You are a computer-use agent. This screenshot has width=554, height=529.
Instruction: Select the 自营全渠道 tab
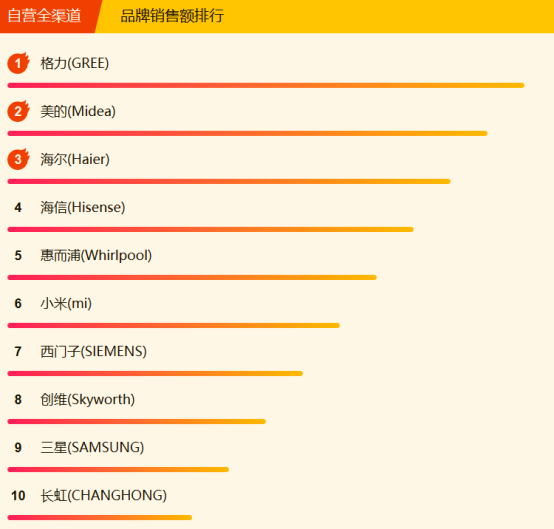[45, 16]
